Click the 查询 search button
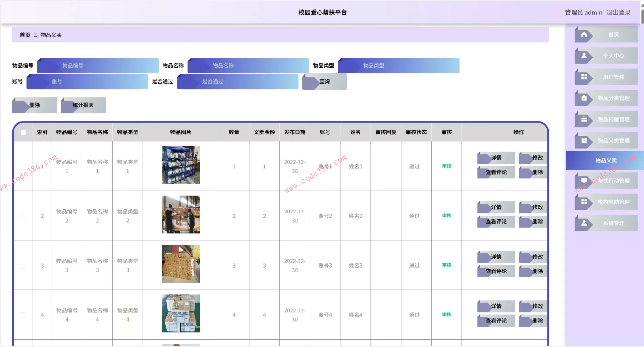644x347 pixels. click(324, 82)
